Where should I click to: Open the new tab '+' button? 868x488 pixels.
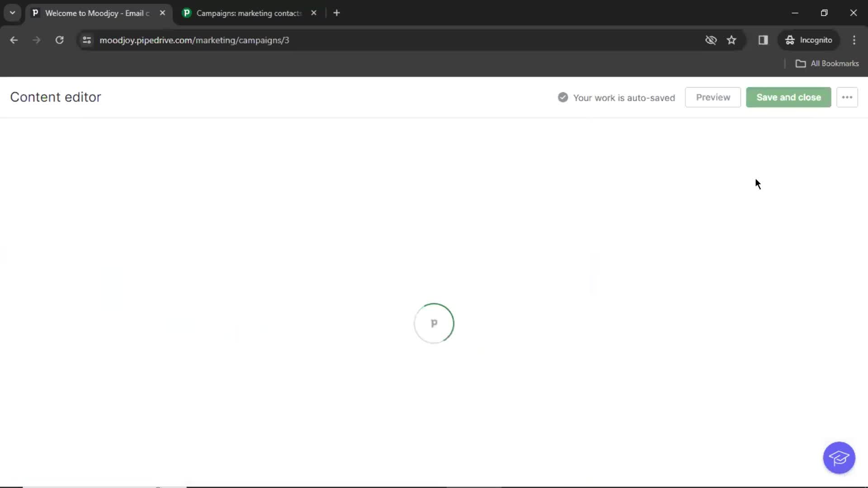337,13
